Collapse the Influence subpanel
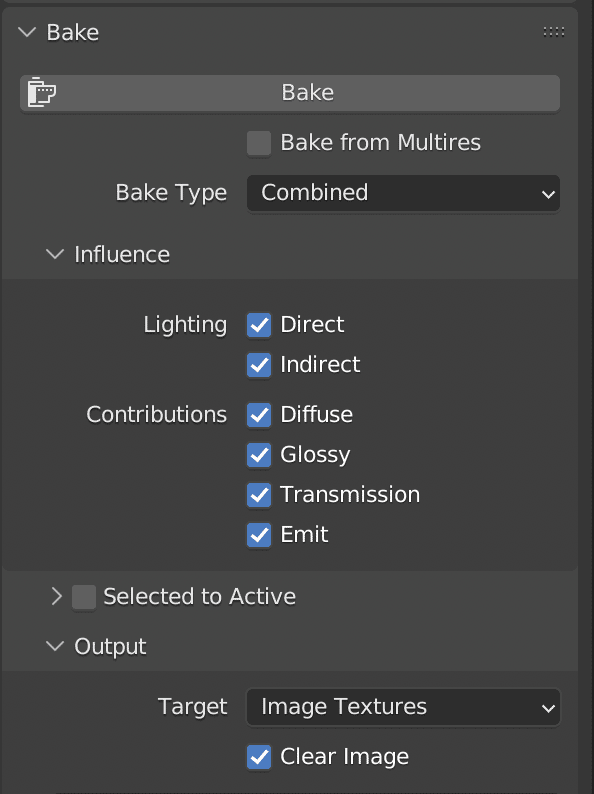This screenshot has height=794, width=594. tap(55, 254)
